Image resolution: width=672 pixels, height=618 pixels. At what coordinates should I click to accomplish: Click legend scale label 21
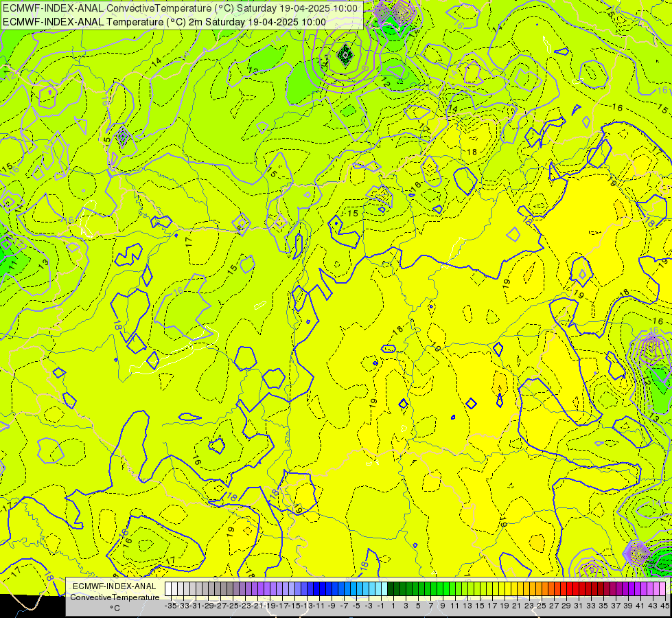point(517,606)
